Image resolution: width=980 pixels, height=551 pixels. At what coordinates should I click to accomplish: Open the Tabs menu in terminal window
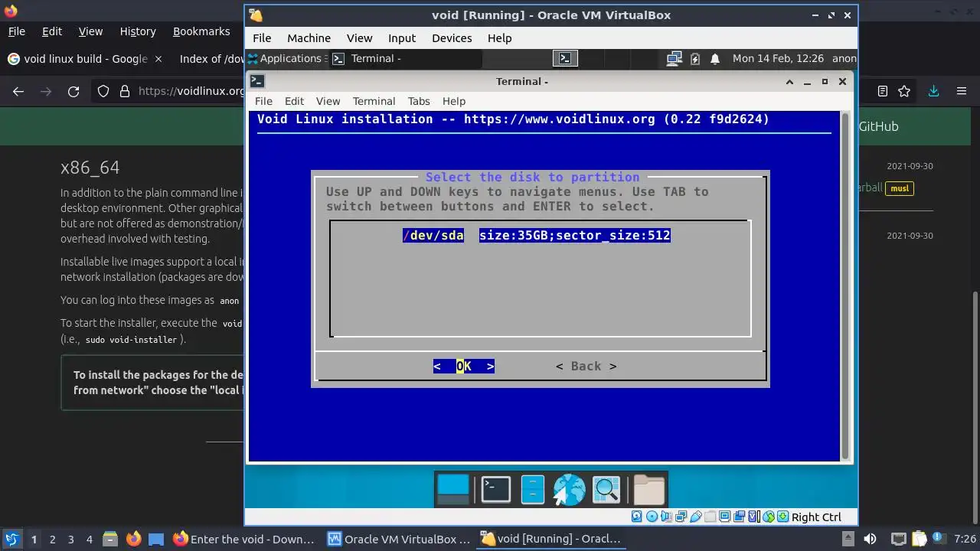tap(419, 101)
